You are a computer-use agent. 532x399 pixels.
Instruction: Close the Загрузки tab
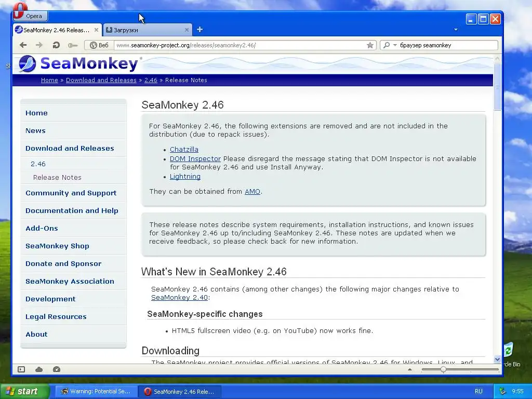187,30
